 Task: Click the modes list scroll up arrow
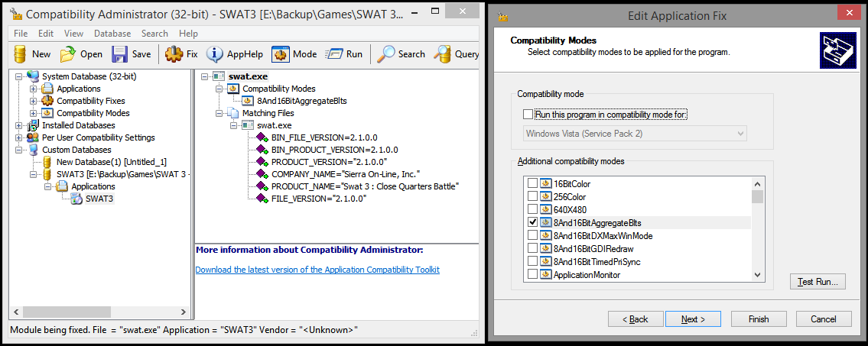pos(757,183)
